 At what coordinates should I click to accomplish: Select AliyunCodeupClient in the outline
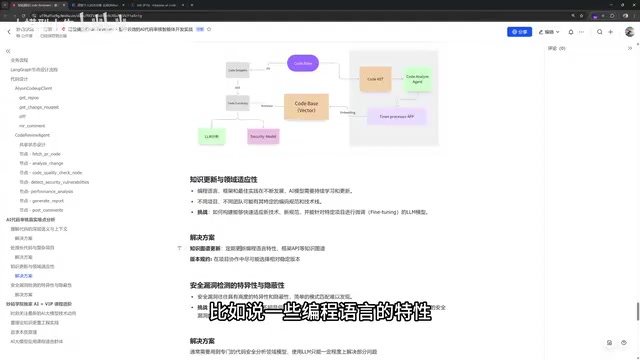pyautogui.click(x=33, y=88)
